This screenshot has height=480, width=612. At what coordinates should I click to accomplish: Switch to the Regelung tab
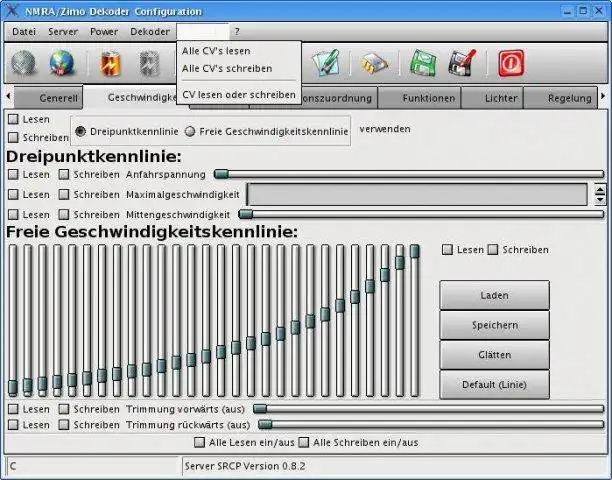pyautogui.click(x=561, y=98)
